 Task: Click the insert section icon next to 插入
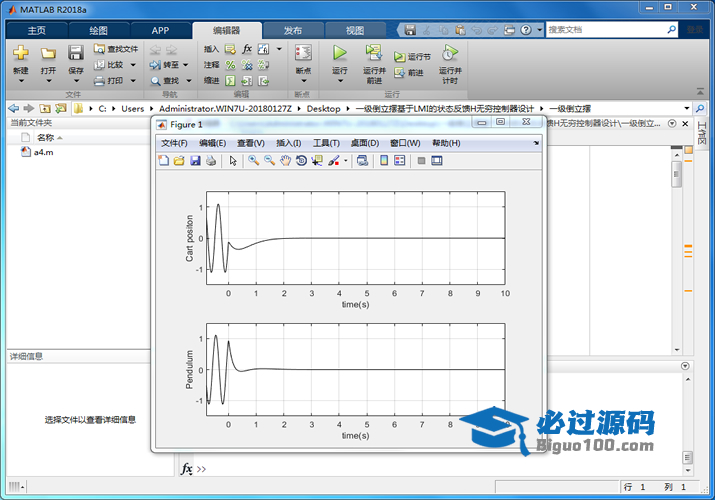[230, 49]
